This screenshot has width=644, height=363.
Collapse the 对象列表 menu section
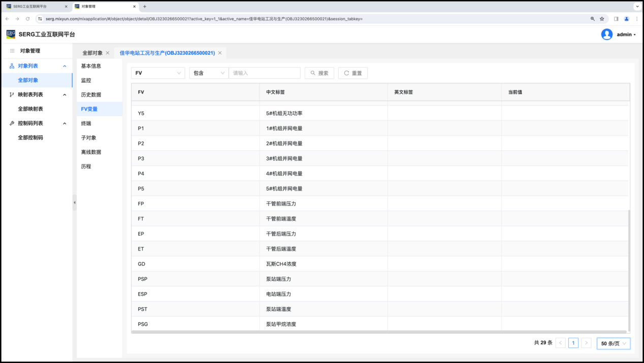[x=65, y=66]
